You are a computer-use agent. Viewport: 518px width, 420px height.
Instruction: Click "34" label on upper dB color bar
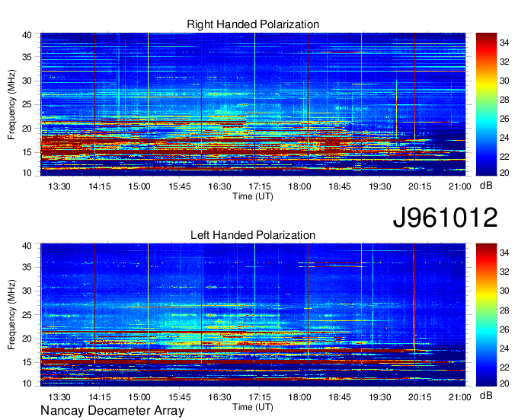[504, 43]
